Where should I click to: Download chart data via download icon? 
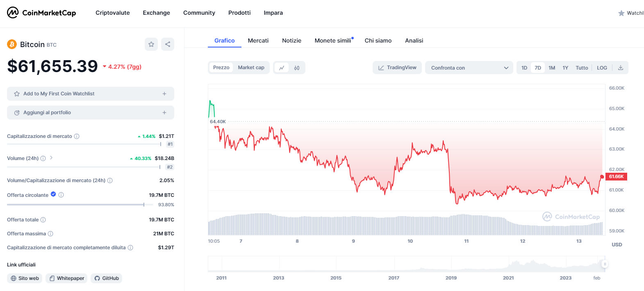(621, 68)
